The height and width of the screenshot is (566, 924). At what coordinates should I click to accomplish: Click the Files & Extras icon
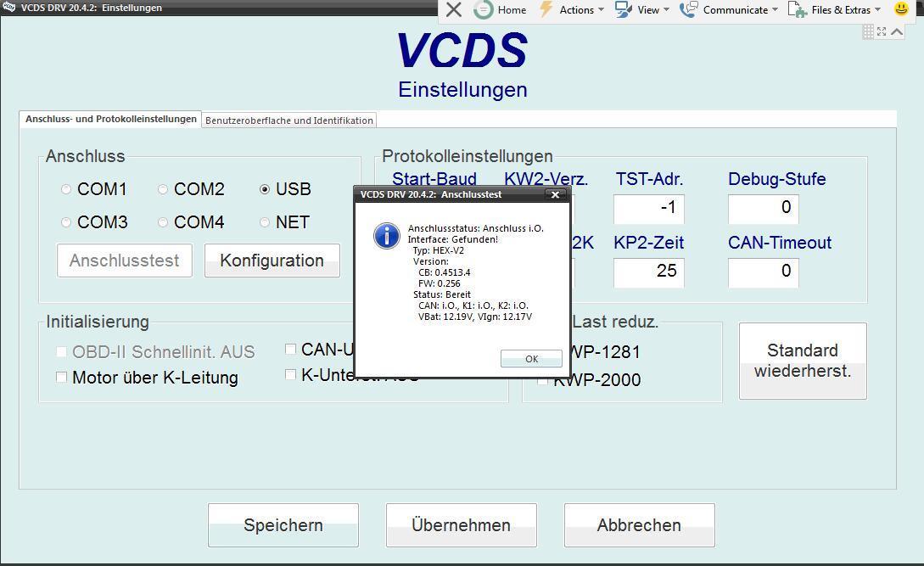796,10
